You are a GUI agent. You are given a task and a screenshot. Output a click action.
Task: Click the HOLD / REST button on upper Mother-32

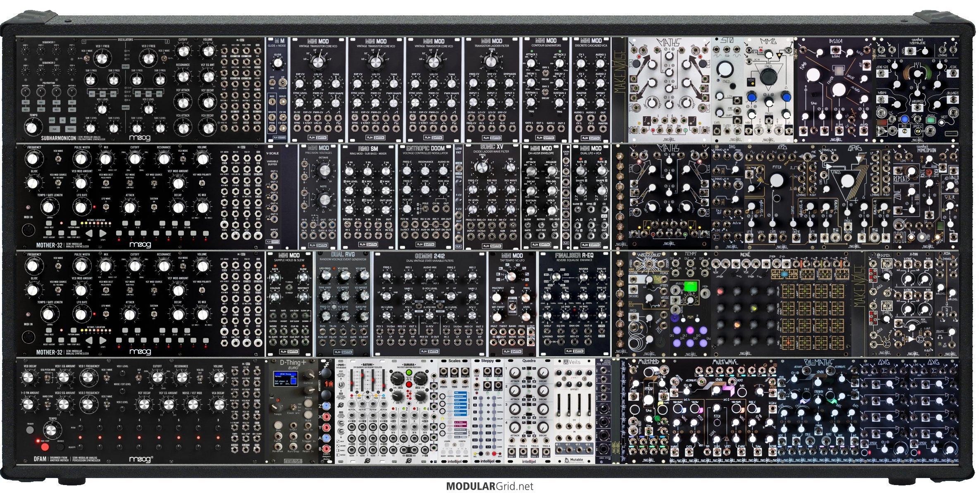coord(49,224)
